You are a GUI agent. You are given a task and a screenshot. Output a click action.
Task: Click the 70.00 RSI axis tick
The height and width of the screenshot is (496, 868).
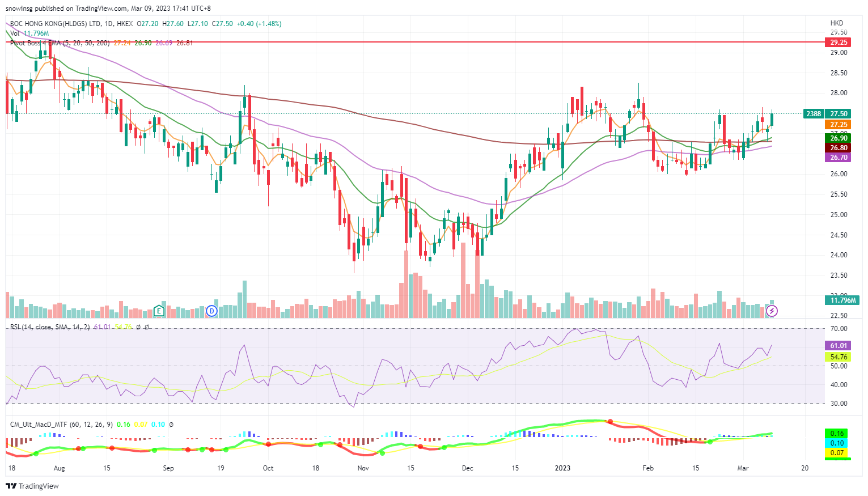pyautogui.click(x=839, y=329)
